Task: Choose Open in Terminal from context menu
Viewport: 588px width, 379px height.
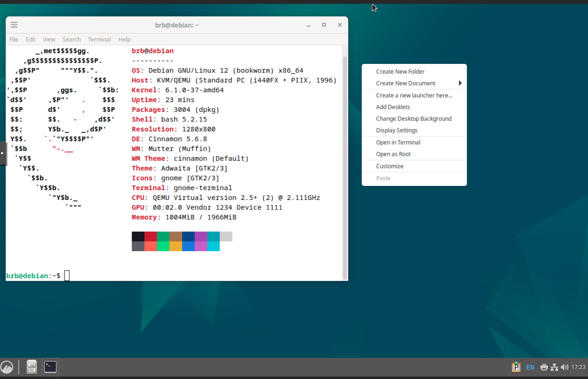Action: point(398,142)
